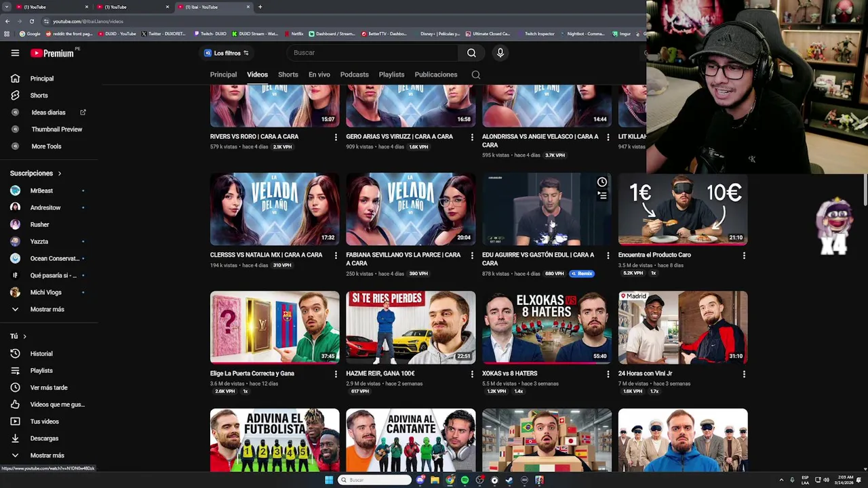The width and height of the screenshot is (868, 488).
Task: Show hidden system tray icons
Action: (781, 480)
